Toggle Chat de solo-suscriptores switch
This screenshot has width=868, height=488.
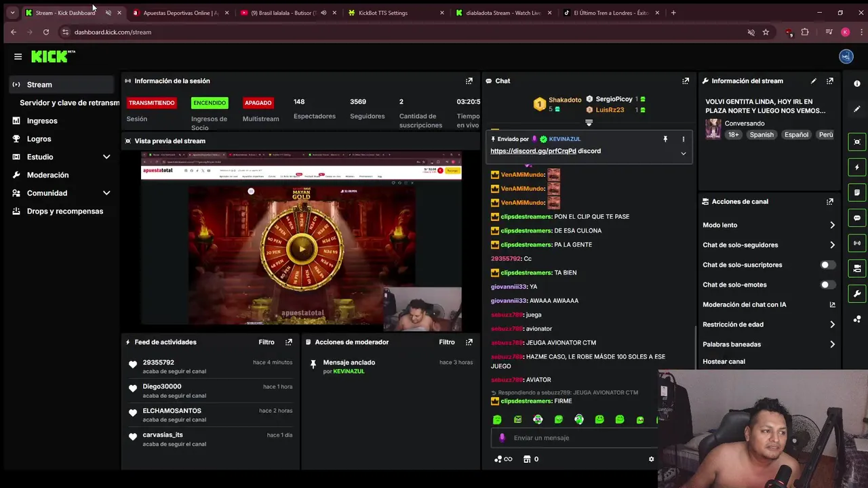(827, 265)
